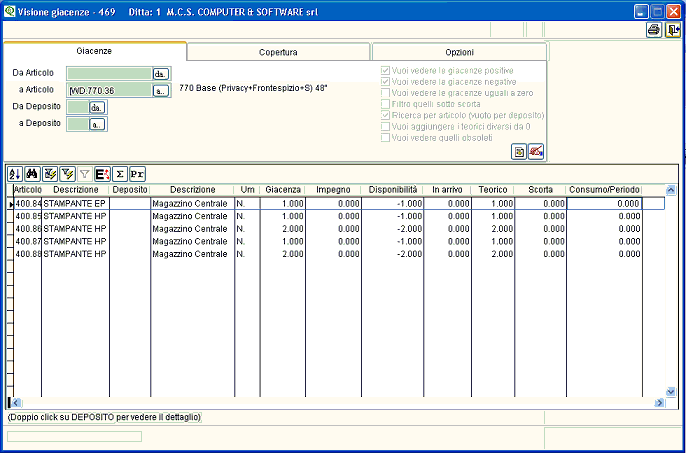The height and width of the screenshot is (453, 686).
Task: Open search with the binoculars icon
Action: pos(32,174)
